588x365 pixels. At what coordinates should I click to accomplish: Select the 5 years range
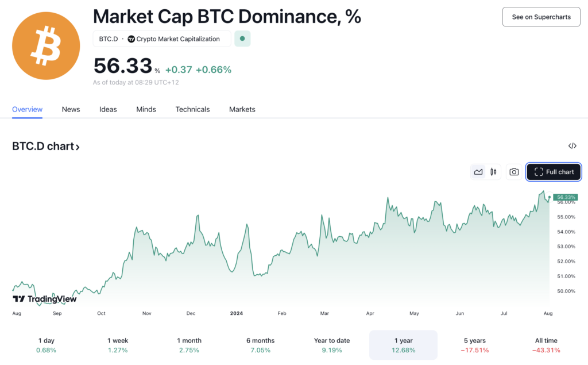pyautogui.click(x=474, y=345)
